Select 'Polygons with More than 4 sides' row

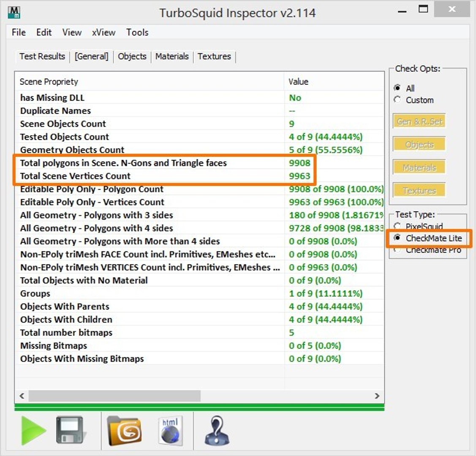click(x=199, y=241)
